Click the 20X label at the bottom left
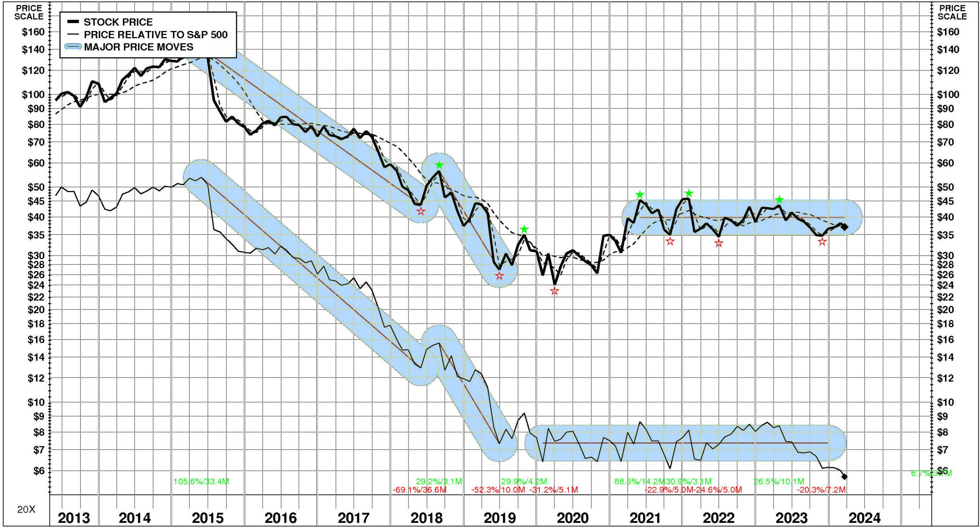The width and height of the screenshot is (980, 529). click(26, 509)
